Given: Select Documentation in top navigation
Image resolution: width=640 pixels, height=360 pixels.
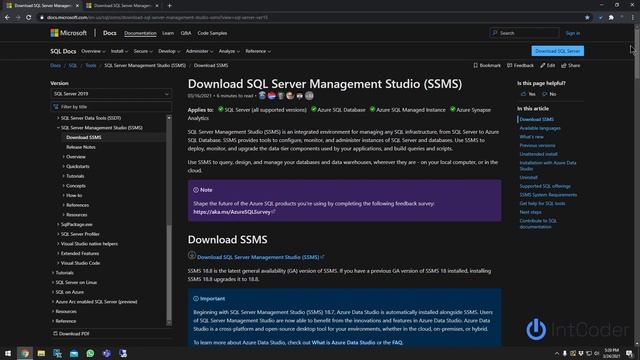Looking at the screenshot, I should click(x=140, y=33).
